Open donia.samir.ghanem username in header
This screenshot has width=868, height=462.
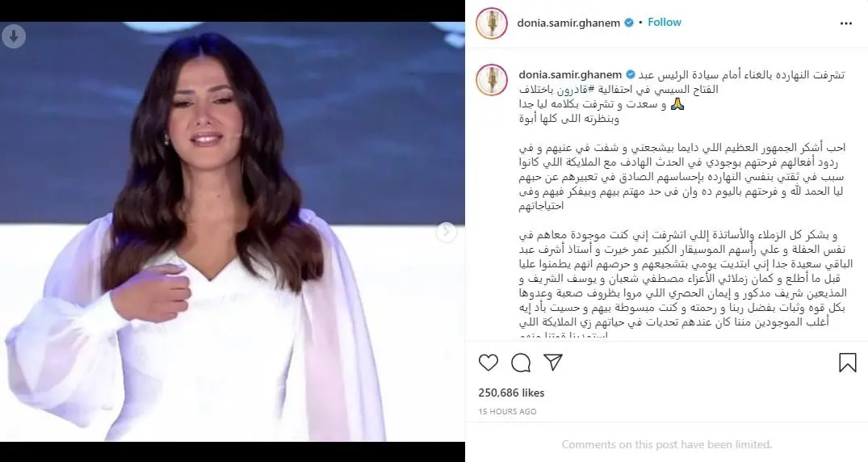pyautogui.click(x=568, y=23)
